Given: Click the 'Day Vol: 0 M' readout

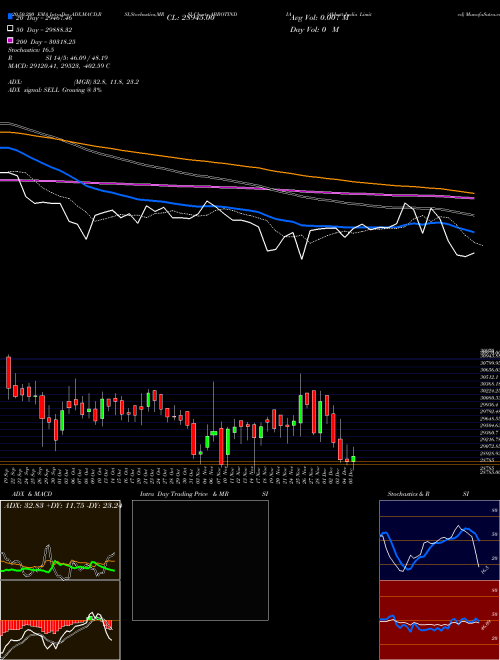Looking at the screenshot, I should 314,29.
